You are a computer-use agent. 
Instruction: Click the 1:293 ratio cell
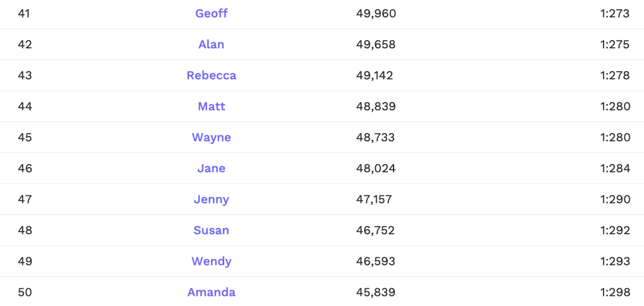coord(615,261)
